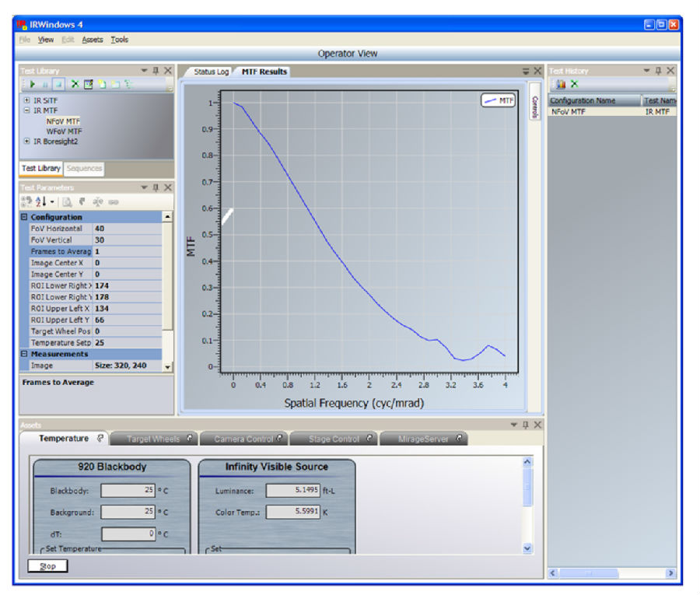Select the NFoV MTF row in Test History
Screen dimensions: 700x595
tap(612, 111)
